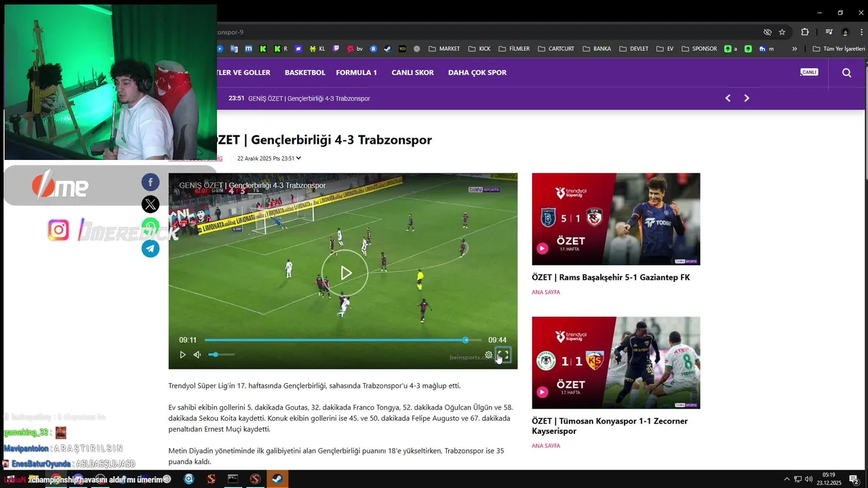Open ticker headline GENİŞ ÖZET Gençlerbirliği 4-3 Trabzonspor
This screenshot has height=488, width=868.
[x=309, y=98]
